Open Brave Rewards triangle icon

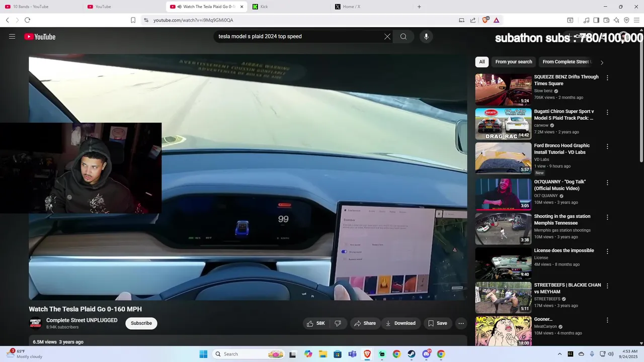point(496,20)
